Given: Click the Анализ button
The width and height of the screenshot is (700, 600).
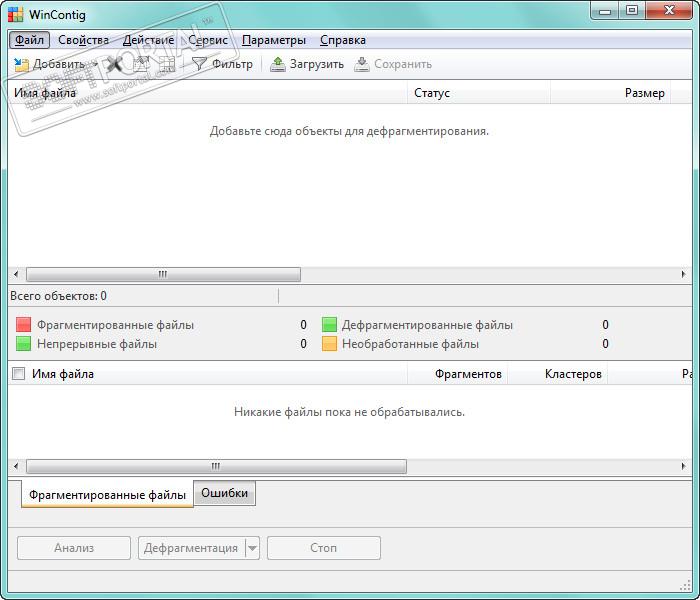Looking at the screenshot, I should point(74,548).
